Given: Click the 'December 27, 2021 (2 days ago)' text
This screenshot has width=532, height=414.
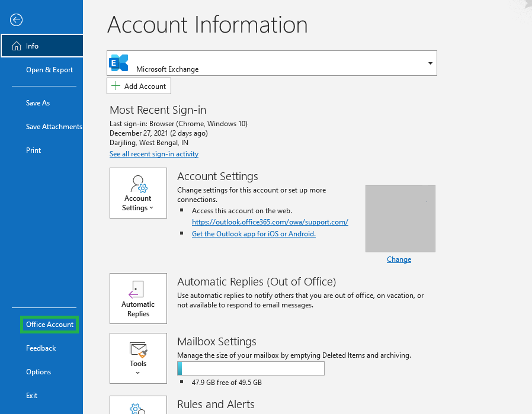Looking at the screenshot, I should (x=158, y=133).
